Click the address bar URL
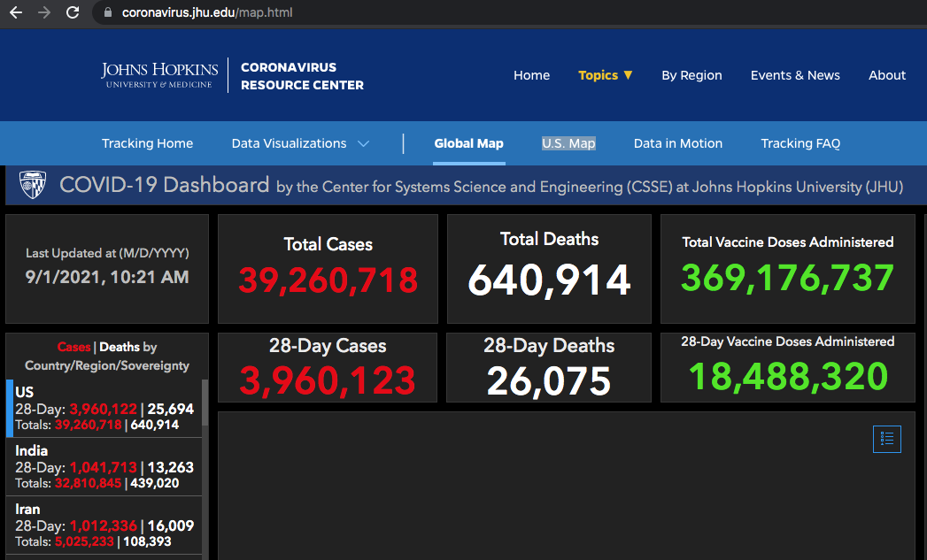Viewport: 927px width, 560px height. click(207, 12)
